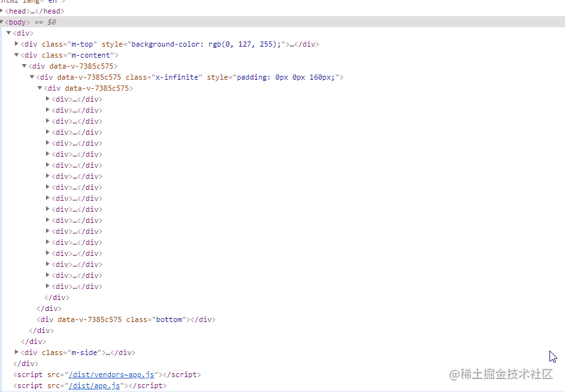Click the "x-infinite" class value
565x392 pixels.
click(x=176, y=78)
